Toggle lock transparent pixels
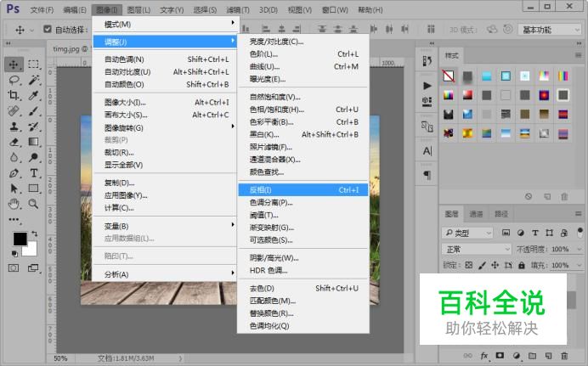This screenshot has height=366, width=588. click(469, 265)
